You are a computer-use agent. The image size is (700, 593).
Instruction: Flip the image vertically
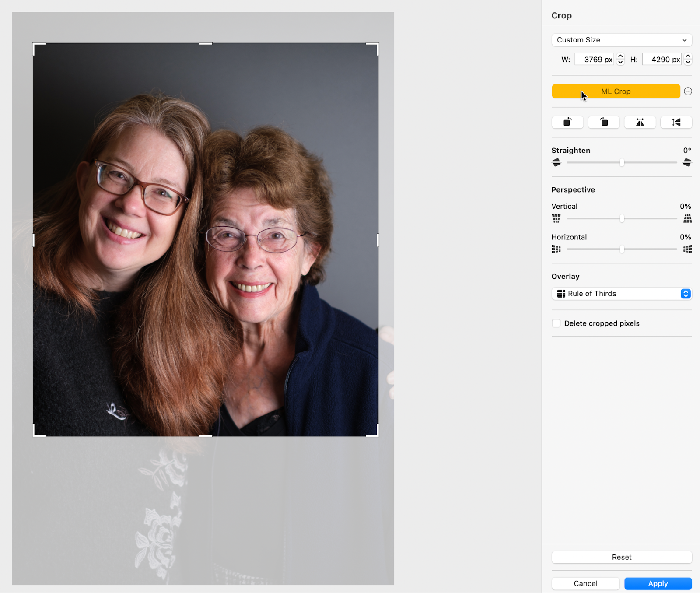676,122
